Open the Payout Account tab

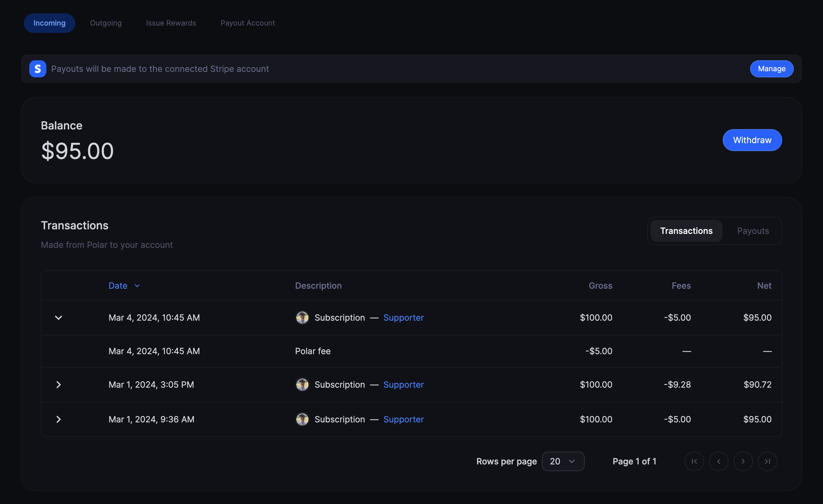tap(248, 23)
